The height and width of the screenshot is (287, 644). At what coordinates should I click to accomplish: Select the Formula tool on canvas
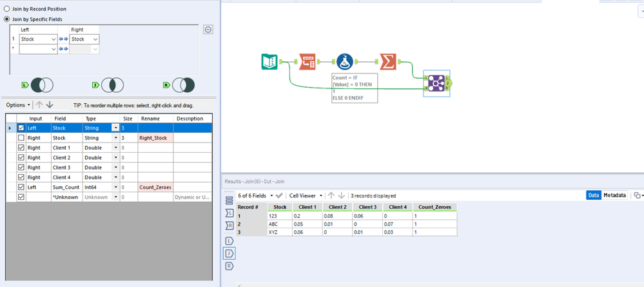(345, 62)
